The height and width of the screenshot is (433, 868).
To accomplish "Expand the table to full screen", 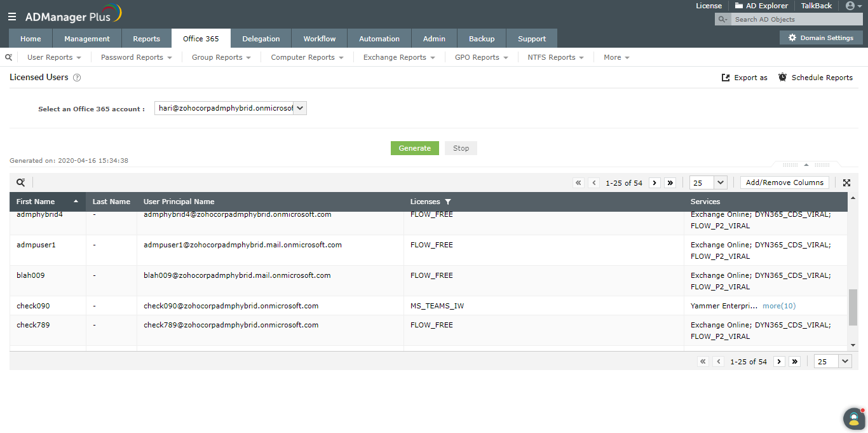I will [846, 182].
